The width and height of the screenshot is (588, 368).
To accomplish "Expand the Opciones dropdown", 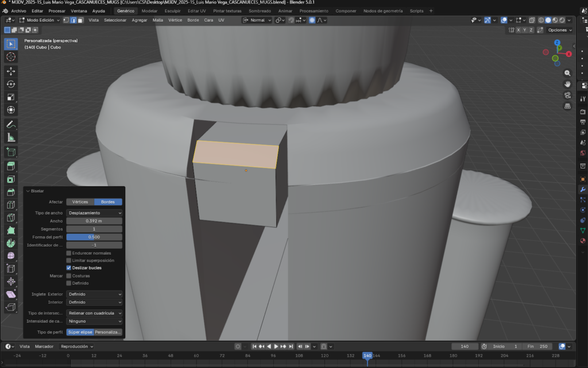I will pyautogui.click(x=559, y=30).
